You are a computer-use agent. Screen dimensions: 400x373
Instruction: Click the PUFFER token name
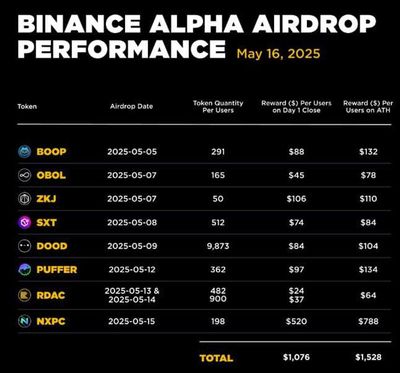(x=57, y=270)
